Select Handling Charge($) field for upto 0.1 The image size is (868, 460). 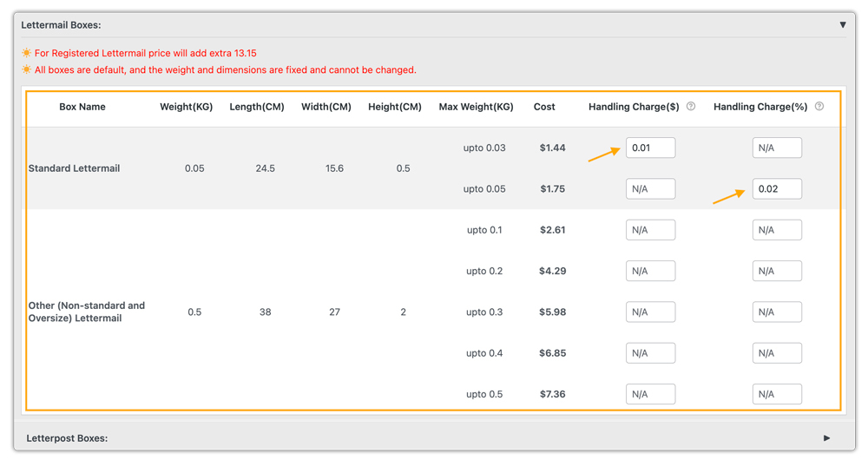coord(650,230)
